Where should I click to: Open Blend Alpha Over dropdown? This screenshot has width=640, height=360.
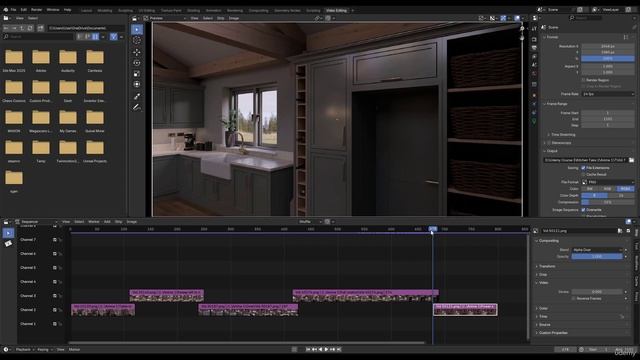pyautogui.click(x=597, y=250)
